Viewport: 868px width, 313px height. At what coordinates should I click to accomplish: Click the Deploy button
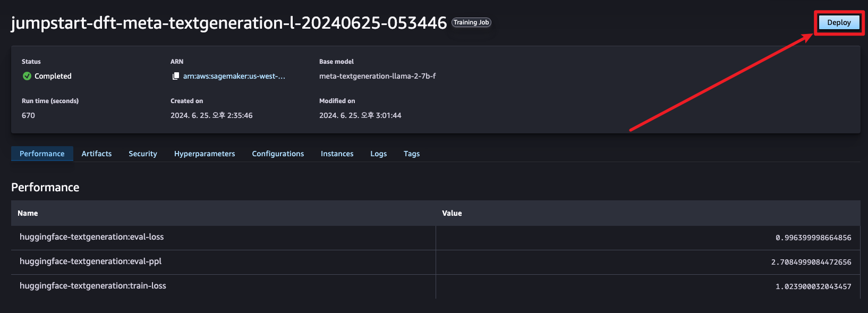pyautogui.click(x=839, y=22)
